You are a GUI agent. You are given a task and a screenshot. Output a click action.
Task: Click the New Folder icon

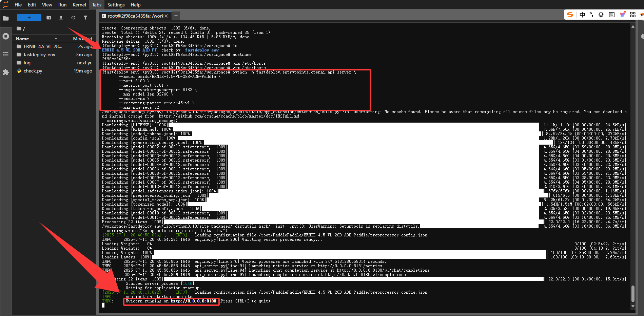[x=49, y=18]
